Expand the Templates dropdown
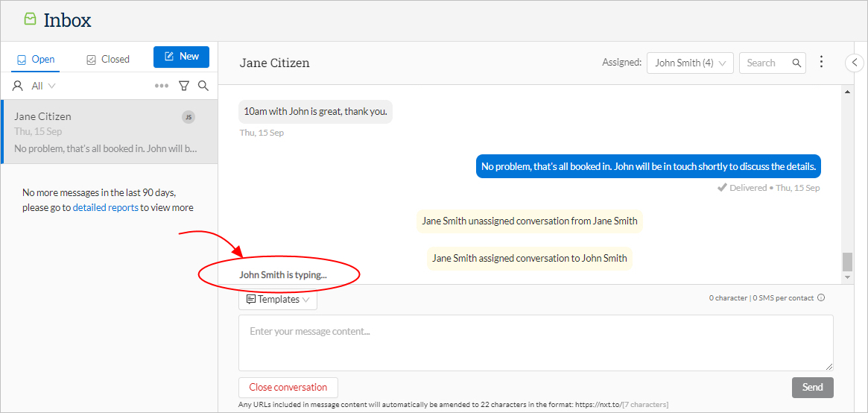 pyautogui.click(x=278, y=300)
